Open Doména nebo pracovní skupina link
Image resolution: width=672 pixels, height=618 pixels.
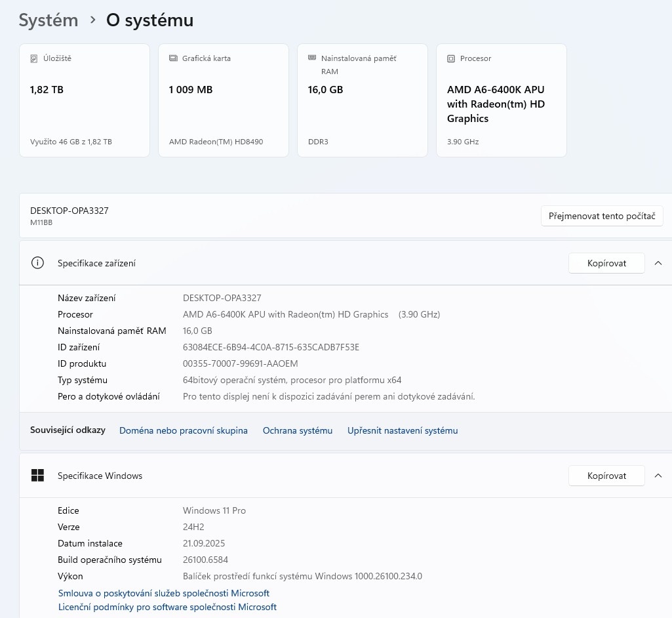point(184,430)
